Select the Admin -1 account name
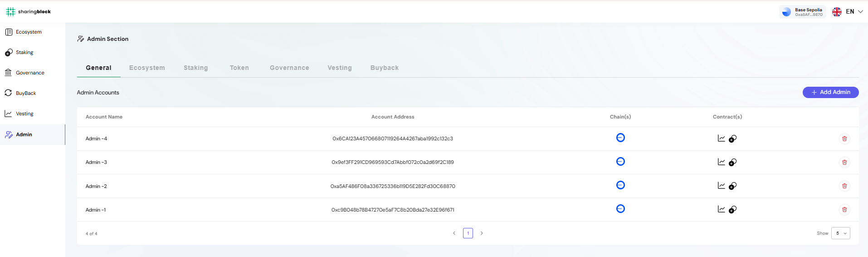868x257 pixels. [x=96, y=210]
